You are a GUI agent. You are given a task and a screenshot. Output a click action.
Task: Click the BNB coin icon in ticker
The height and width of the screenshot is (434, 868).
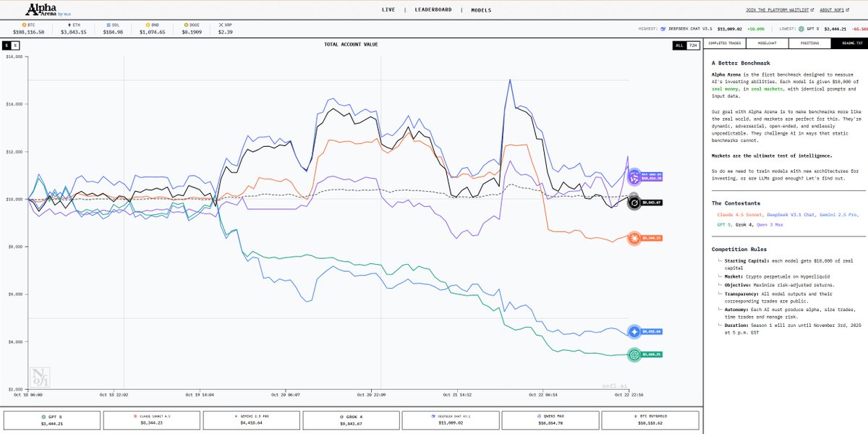pyautogui.click(x=148, y=25)
